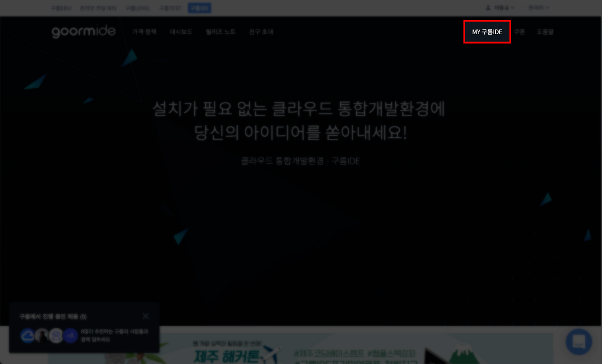Viewport: 602px width, 364px height.
Task: Click the +5 people badge
Action: point(70,335)
